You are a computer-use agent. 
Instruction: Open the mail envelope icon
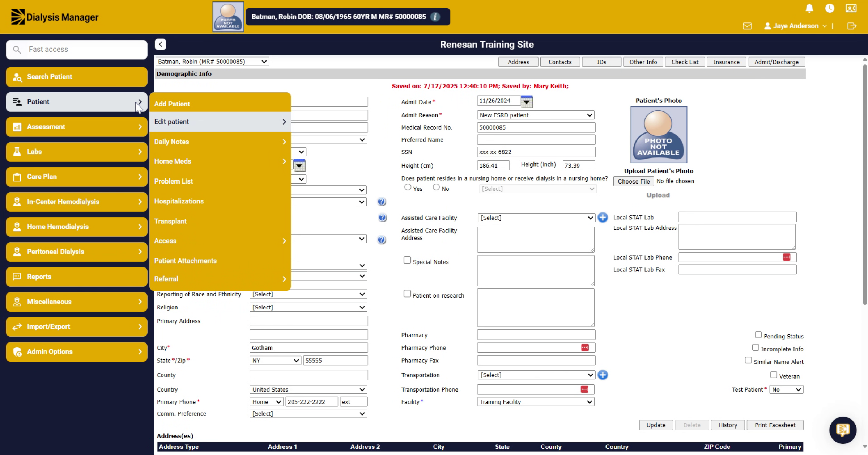747,26
